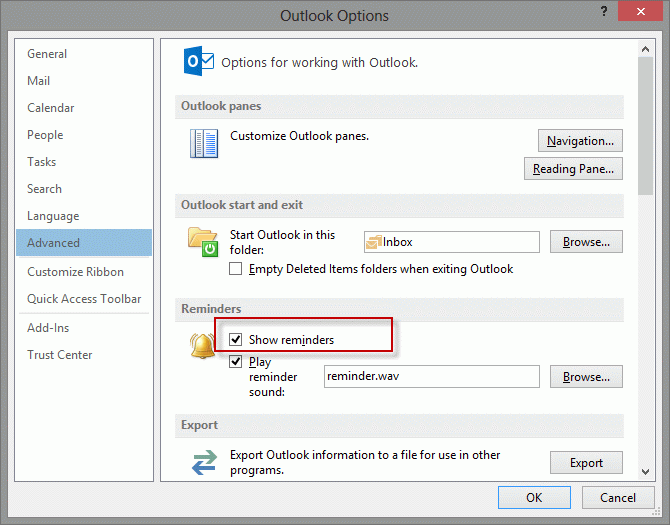Image resolution: width=670 pixels, height=525 pixels.
Task: Click the 'Customize Outlook panes.' text
Action: click(299, 136)
